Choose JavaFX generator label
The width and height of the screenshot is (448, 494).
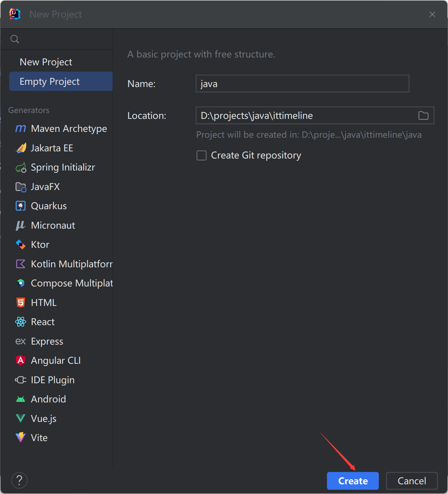tap(45, 187)
